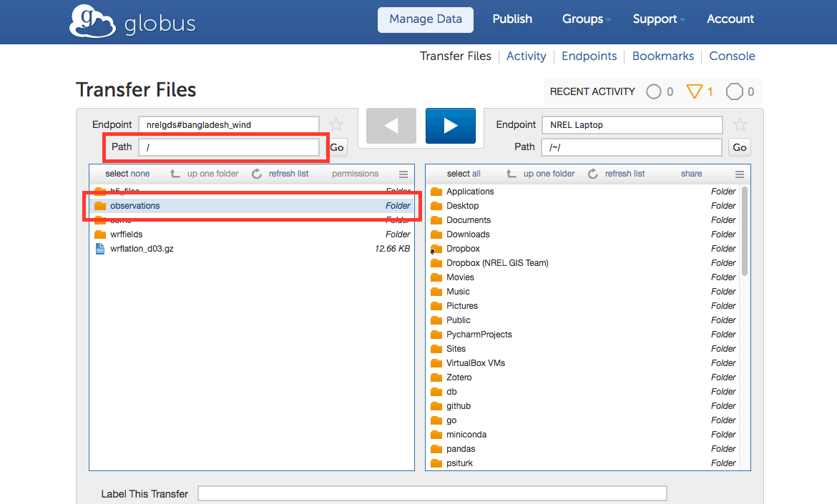Select the Zotero folder
The height and width of the screenshot is (504, 837).
(459, 377)
